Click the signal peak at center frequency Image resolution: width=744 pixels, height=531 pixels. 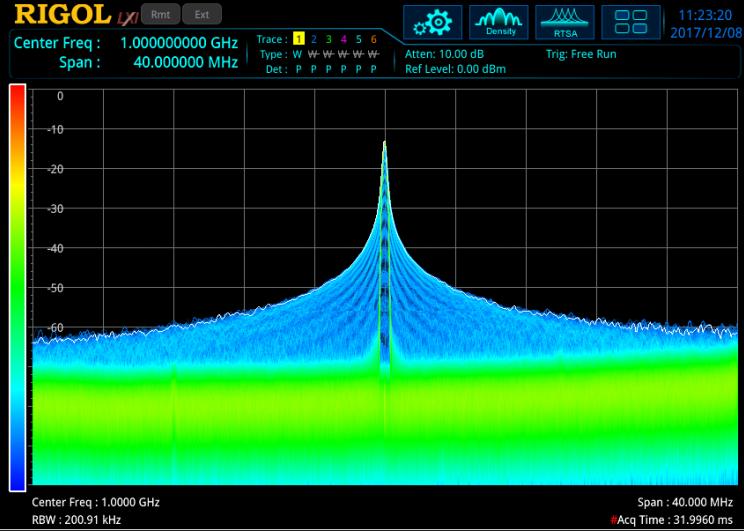pos(385,144)
